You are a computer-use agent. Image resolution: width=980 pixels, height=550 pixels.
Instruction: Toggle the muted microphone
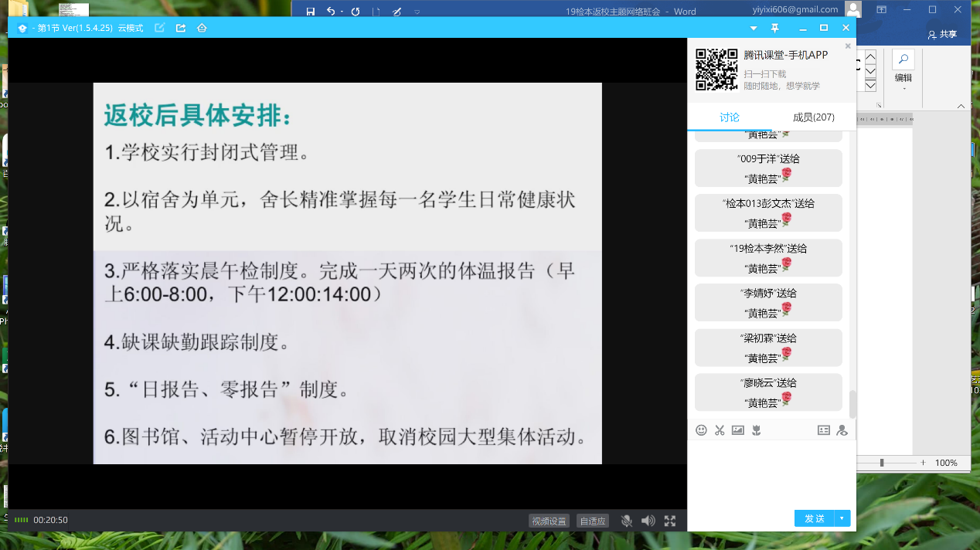[627, 521]
